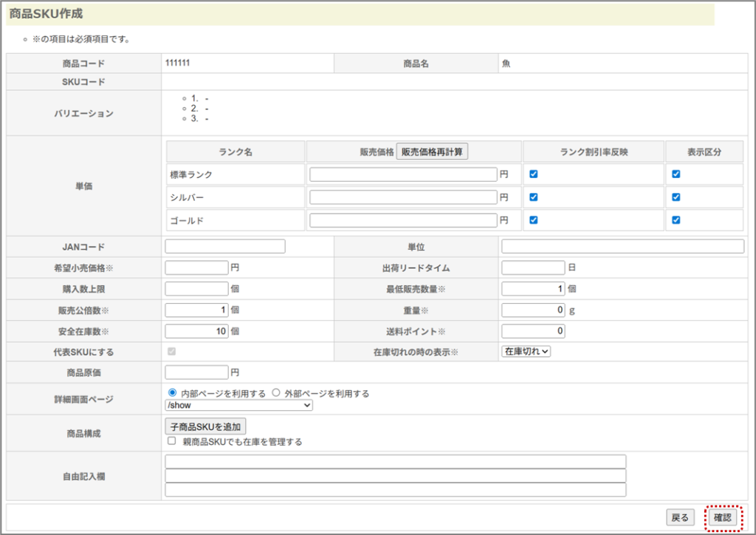756x535 pixels.
Task: Click the first 自由記入欄 text line
Action: pyautogui.click(x=395, y=462)
